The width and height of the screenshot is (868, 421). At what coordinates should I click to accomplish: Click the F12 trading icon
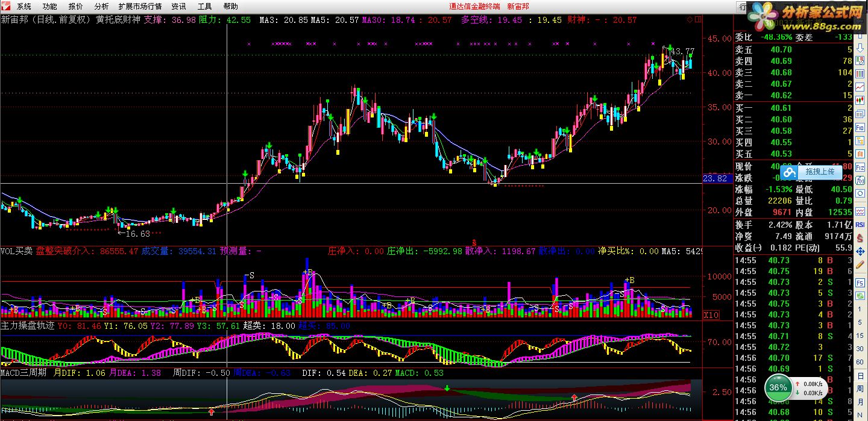pyautogui.click(x=860, y=167)
